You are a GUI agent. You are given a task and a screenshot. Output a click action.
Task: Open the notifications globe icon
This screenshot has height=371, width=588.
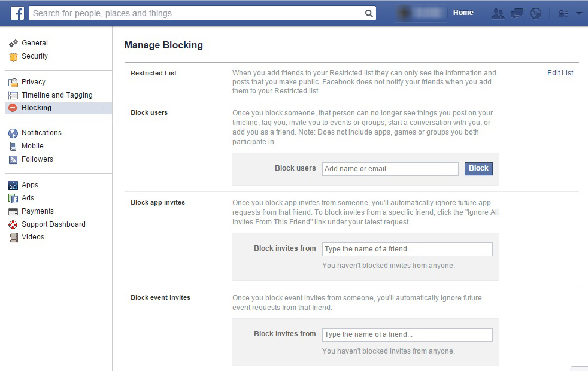pos(535,13)
